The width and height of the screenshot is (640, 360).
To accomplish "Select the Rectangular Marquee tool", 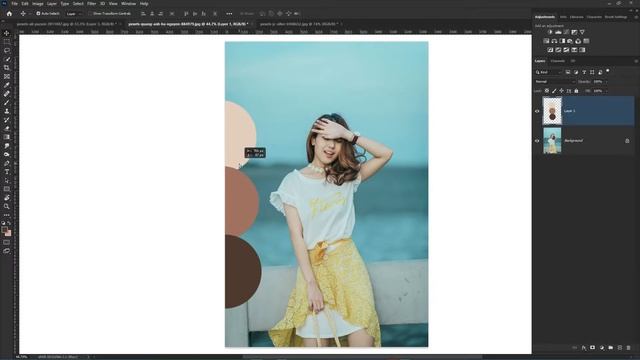I will [x=7, y=42].
